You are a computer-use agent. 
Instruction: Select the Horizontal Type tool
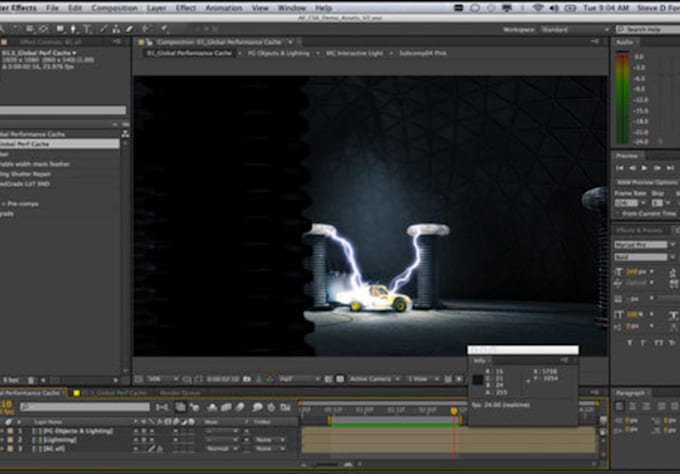click(x=87, y=29)
